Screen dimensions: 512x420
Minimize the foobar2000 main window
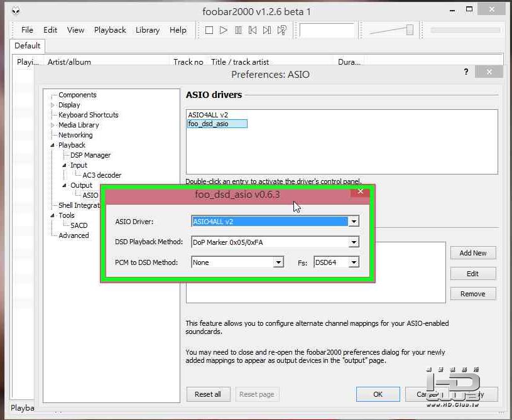452,11
